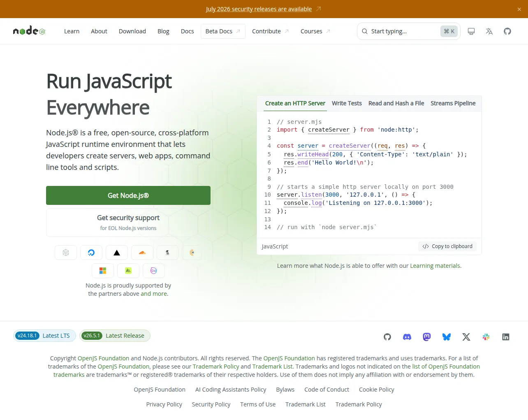Open the Privacy Policy link
Screen dimensions: 528x420
tap(164, 404)
